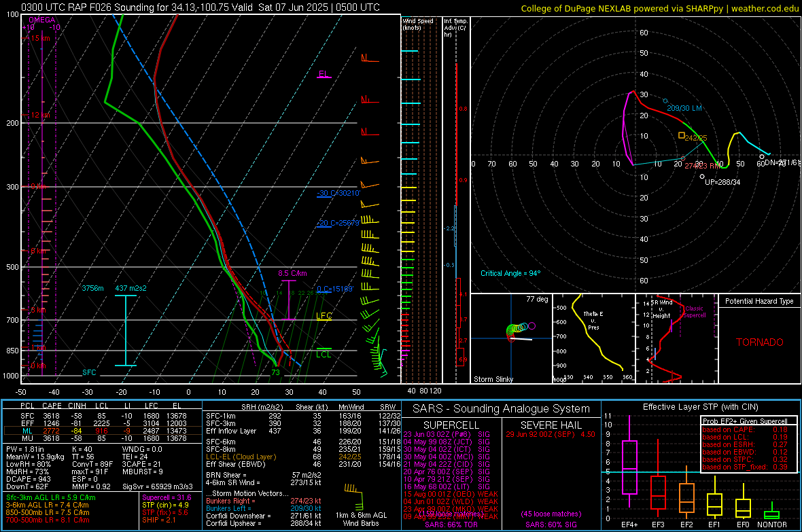Select the SFC parcel row in table
802x532 pixels.
(x=102, y=416)
